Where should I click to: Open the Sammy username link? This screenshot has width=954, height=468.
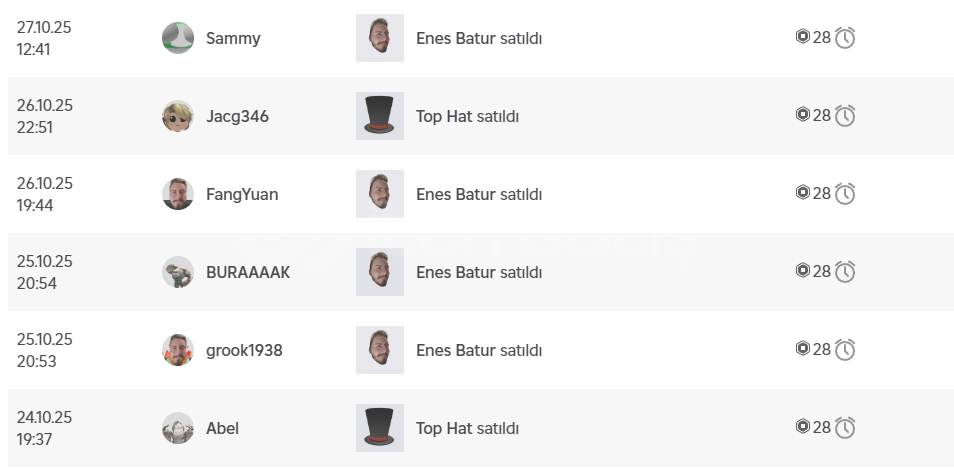233,38
